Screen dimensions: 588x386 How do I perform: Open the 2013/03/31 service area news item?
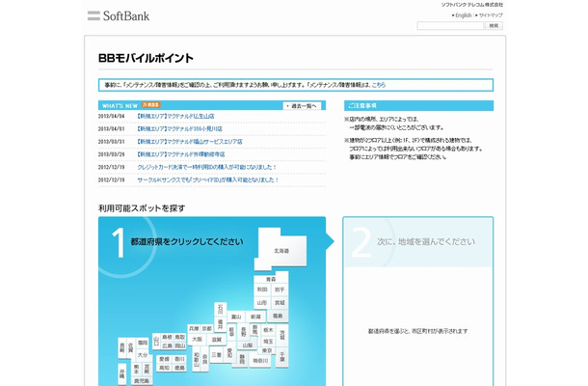click(189, 142)
